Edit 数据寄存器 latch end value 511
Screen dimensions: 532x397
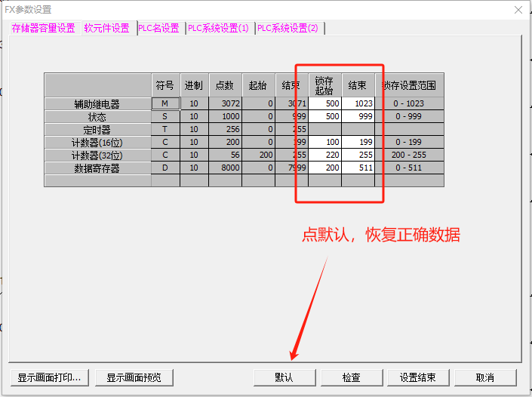click(x=358, y=168)
